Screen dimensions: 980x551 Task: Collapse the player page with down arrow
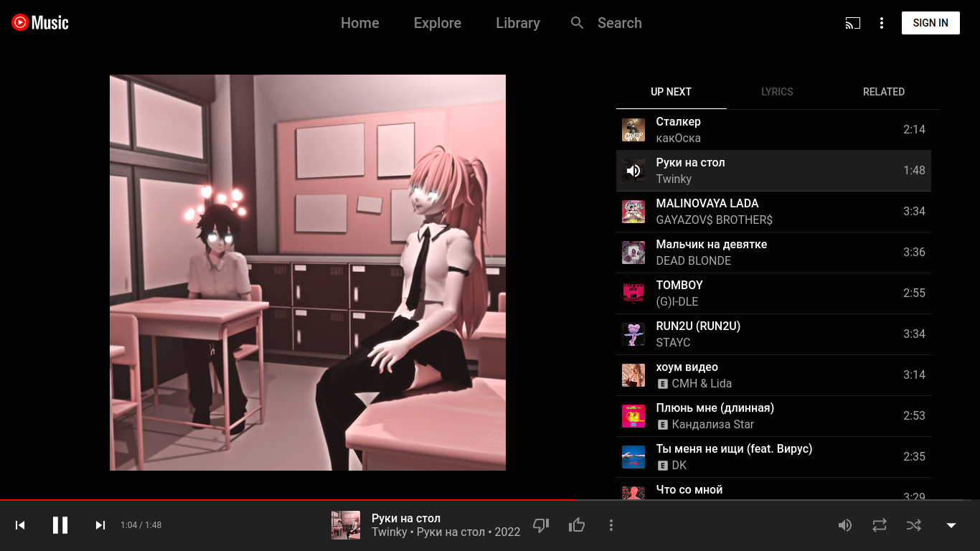[x=951, y=525]
